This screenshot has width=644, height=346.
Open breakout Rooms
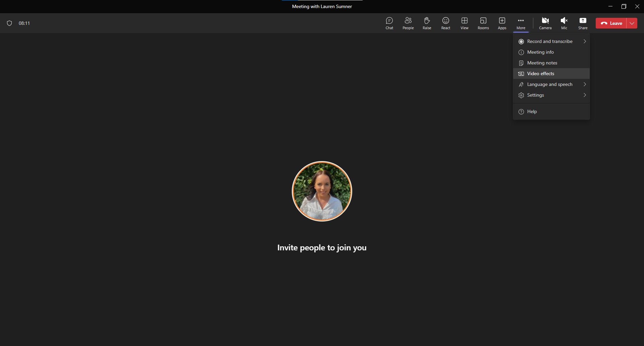coord(483,23)
